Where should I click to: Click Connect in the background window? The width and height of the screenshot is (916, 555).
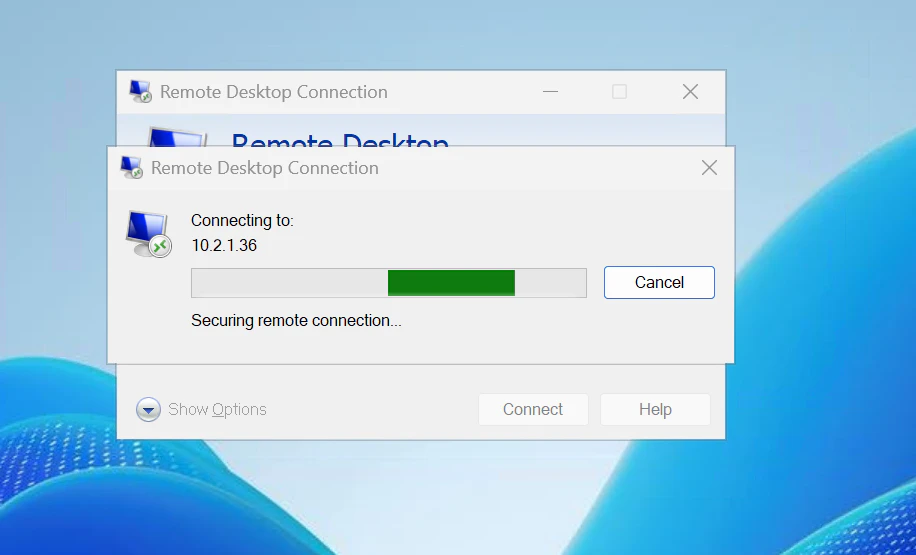pyautogui.click(x=533, y=410)
